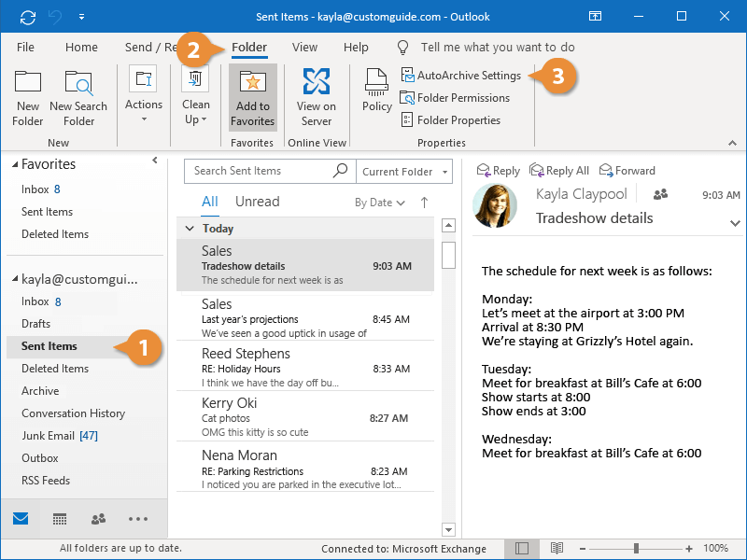Minimize the folder pane

coord(154,161)
